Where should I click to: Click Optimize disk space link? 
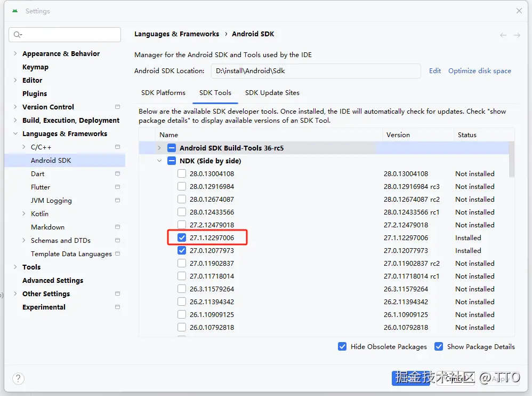click(479, 70)
